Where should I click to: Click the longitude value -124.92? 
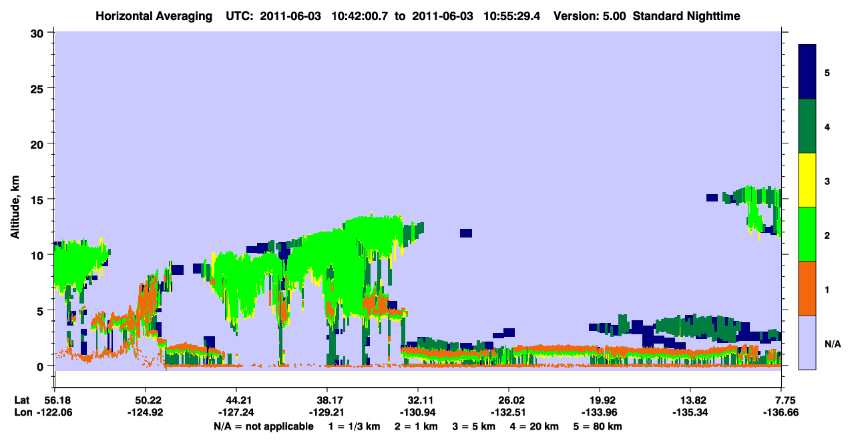[x=146, y=412]
